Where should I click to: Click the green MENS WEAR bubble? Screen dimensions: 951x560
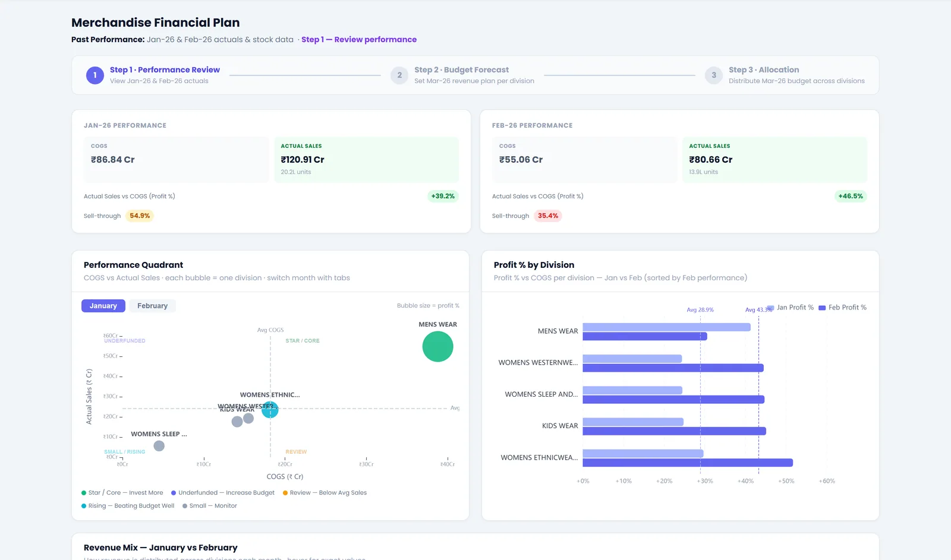point(438,347)
